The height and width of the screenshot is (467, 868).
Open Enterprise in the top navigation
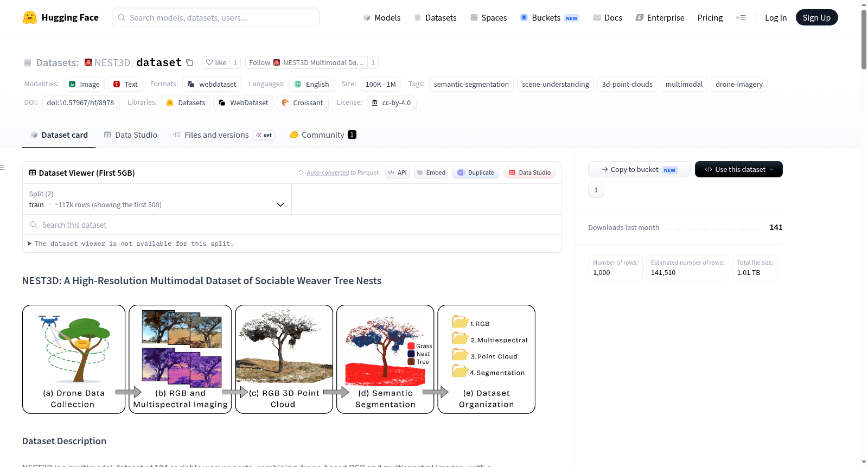click(660, 17)
